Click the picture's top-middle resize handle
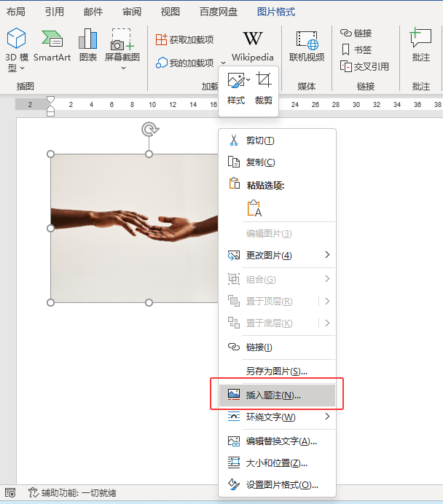Viewport: 443px width, 504px height. pyautogui.click(x=149, y=154)
